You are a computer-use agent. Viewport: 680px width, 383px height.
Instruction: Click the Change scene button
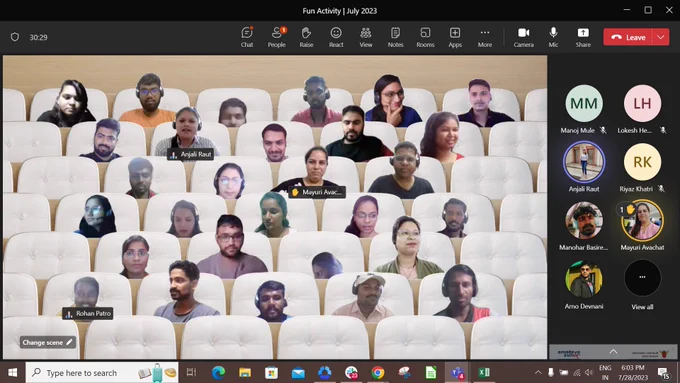tap(48, 342)
